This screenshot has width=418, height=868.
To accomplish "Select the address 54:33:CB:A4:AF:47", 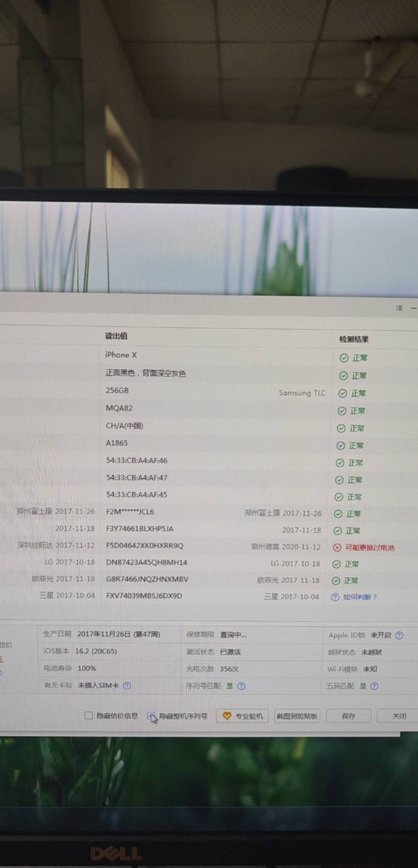I will [x=137, y=477].
